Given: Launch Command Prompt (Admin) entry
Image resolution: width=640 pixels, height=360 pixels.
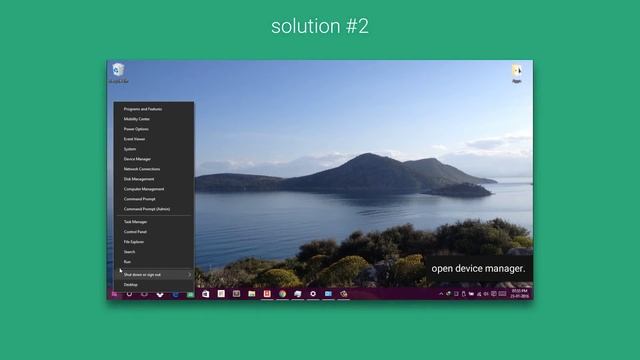Looking at the screenshot, I should tap(154, 209).
